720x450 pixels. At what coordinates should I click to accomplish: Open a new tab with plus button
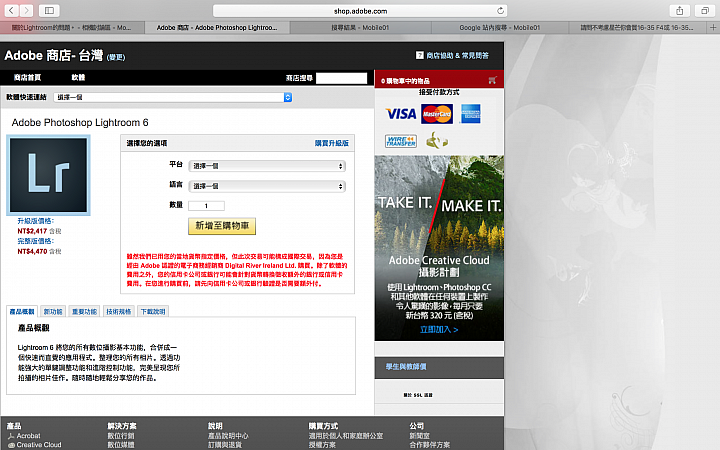pyautogui.click(x=713, y=28)
